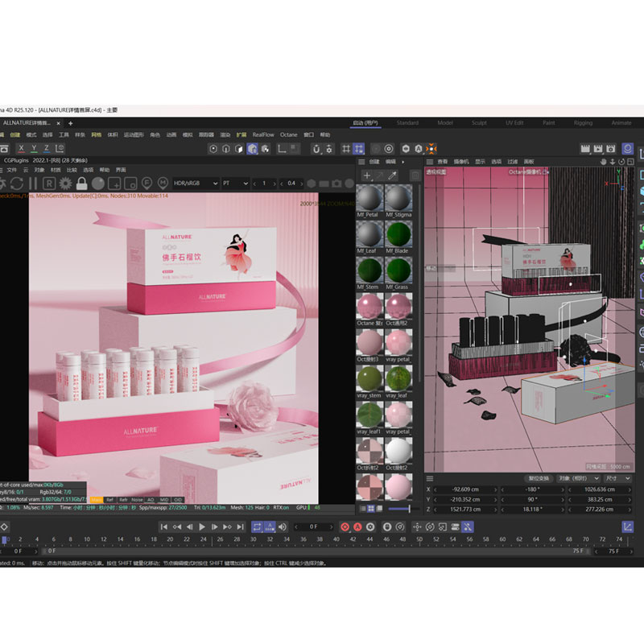Toggle autokeying A button

(357, 527)
